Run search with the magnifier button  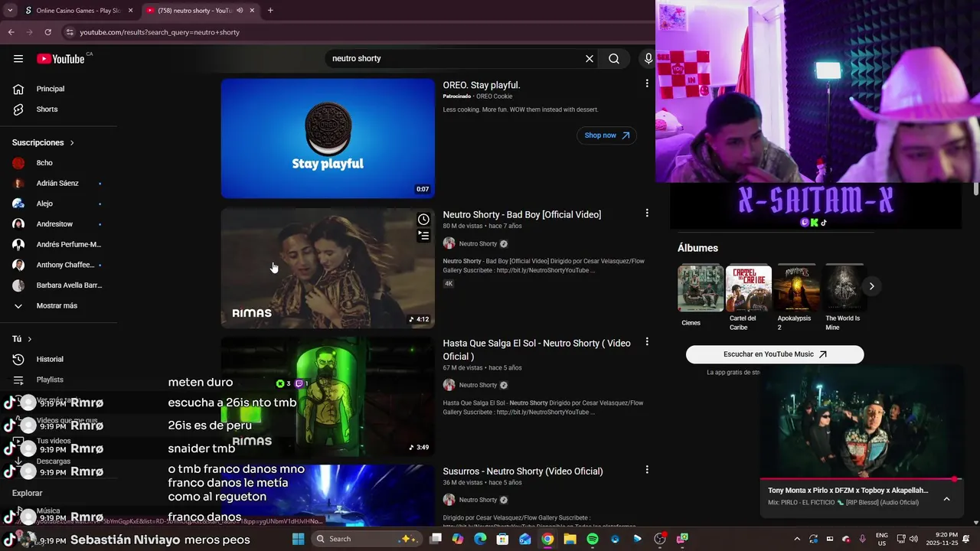[x=614, y=59]
